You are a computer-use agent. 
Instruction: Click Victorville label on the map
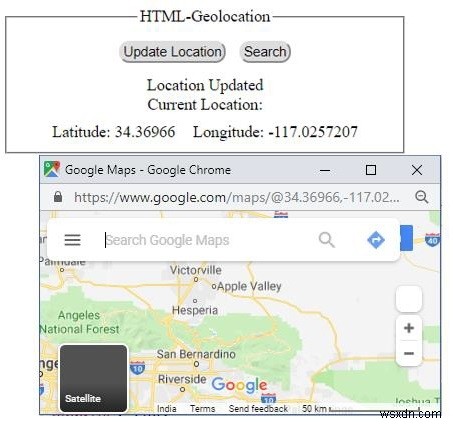tap(196, 270)
